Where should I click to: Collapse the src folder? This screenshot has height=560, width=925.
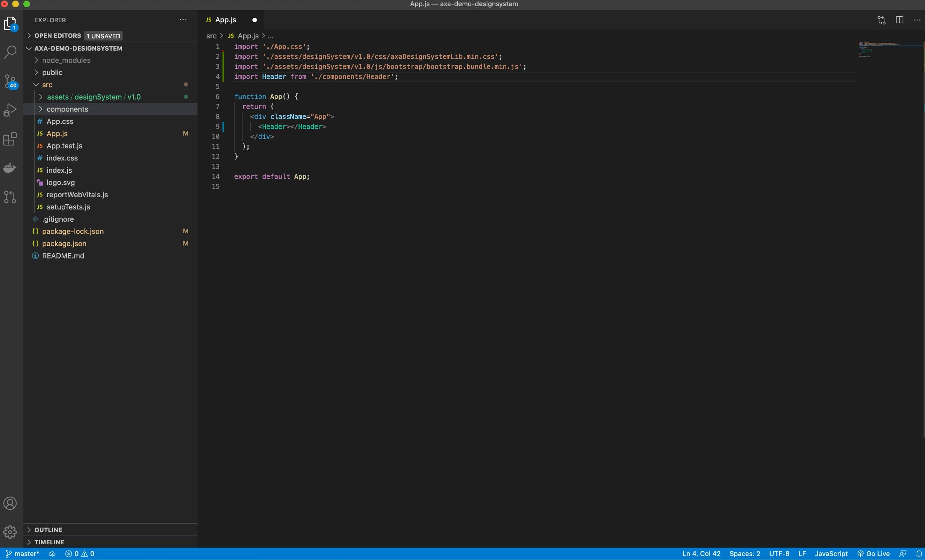tap(47, 85)
